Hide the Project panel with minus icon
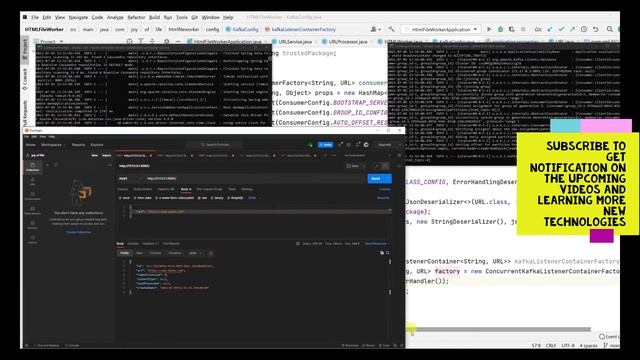 pyautogui.click(x=178, y=41)
